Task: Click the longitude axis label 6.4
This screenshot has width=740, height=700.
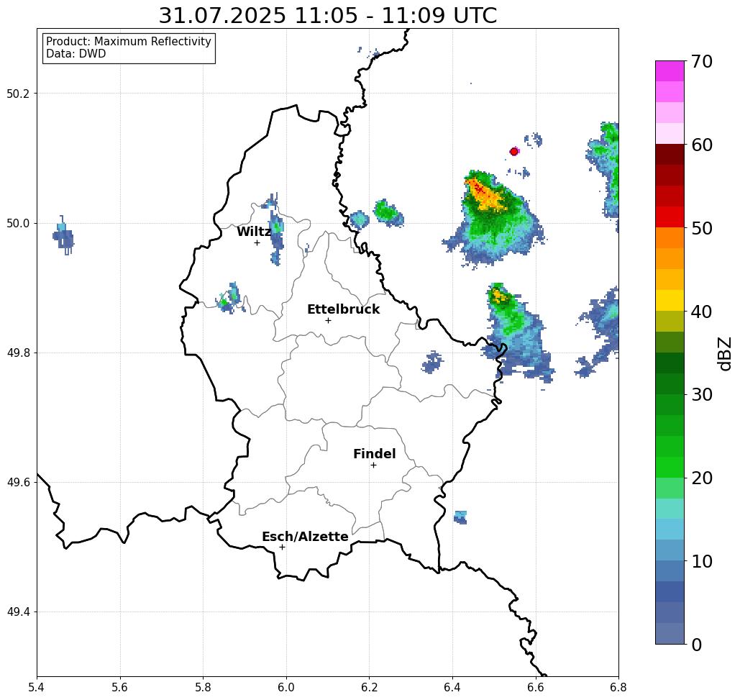Action: [x=452, y=687]
